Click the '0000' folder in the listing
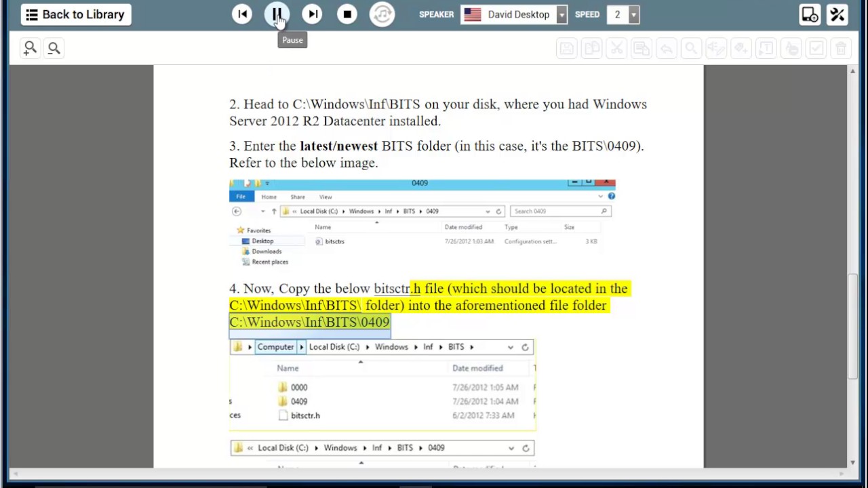 tap(293, 388)
